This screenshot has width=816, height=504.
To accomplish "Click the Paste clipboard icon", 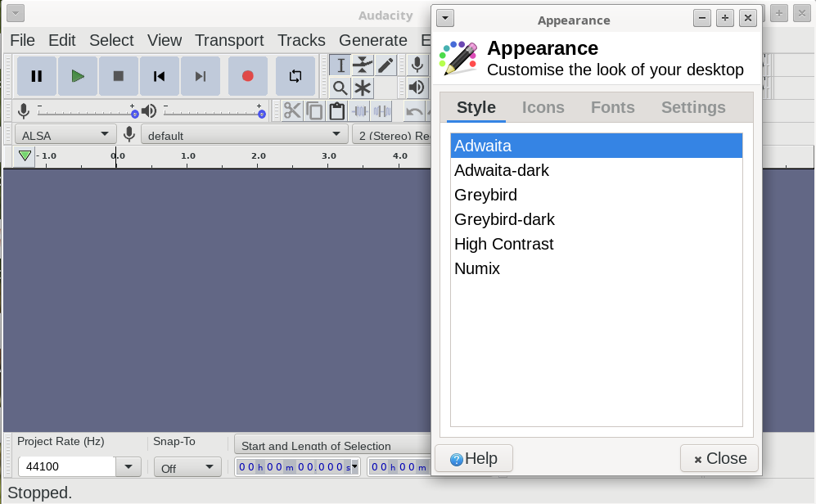I will 337,110.
